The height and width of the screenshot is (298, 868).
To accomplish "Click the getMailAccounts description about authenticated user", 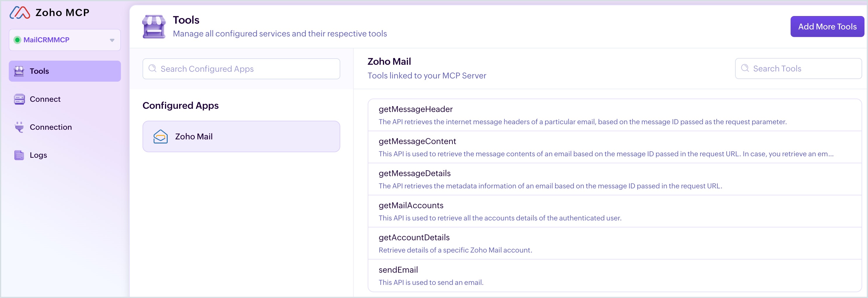I will [x=500, y=218].
